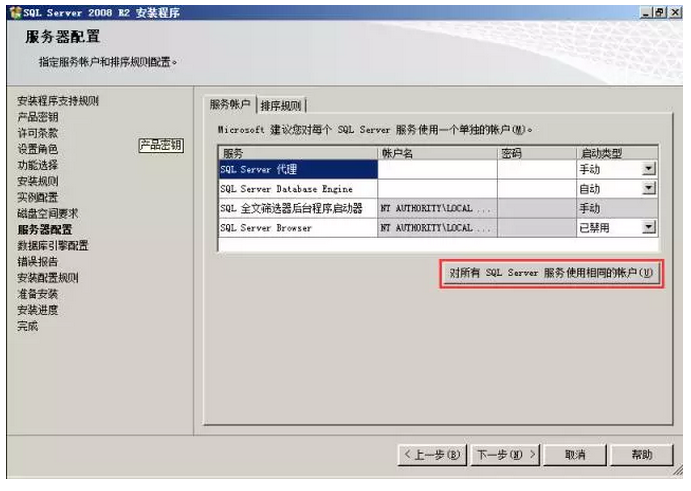This screenshot has width=691, height=491.
Task: Click password field for SQL Server 代理 row
Action: tap(537, 169)
